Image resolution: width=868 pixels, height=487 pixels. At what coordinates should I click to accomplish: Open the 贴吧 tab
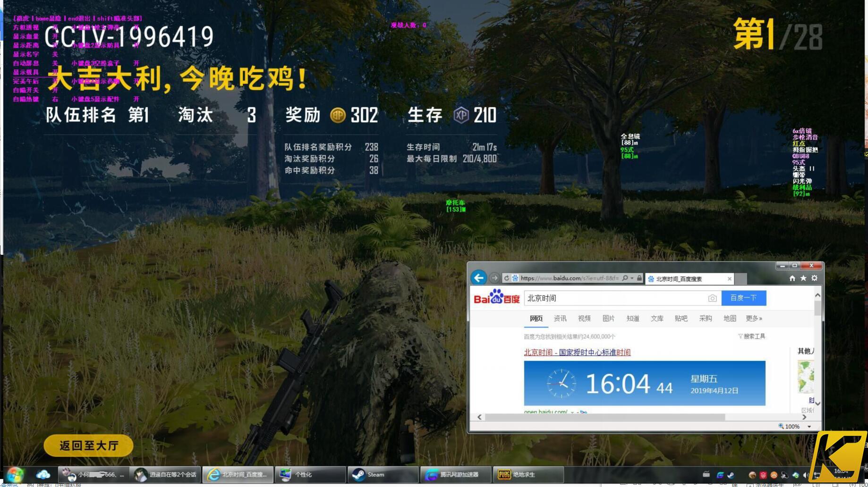[681, 319]
